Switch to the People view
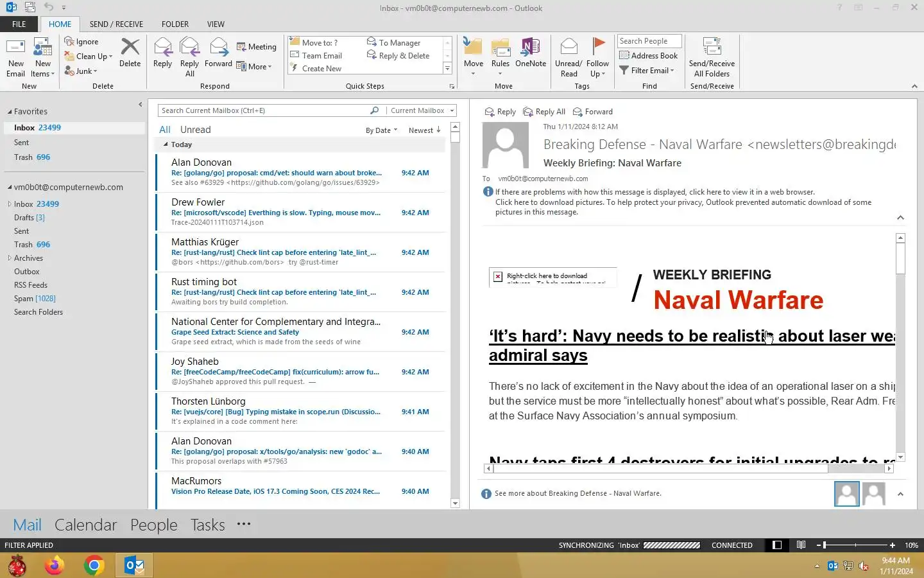The height and width of the screenshot is (578, 924). (x=153, y=525)
